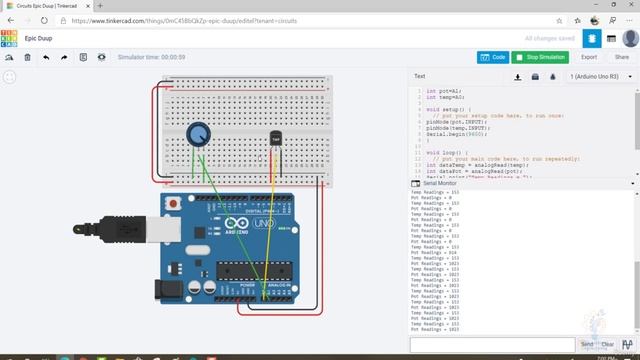The width and height of the screenshot is (640, 360).
Task: Zoom to fit the circuit view
Action: tap(10, 77)
